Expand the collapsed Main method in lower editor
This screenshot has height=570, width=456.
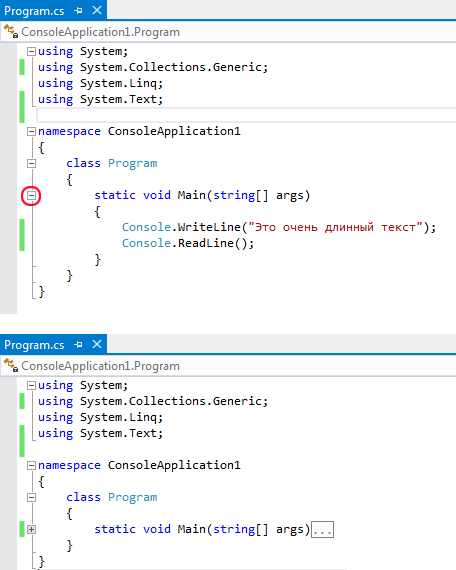tap(32, 530)
